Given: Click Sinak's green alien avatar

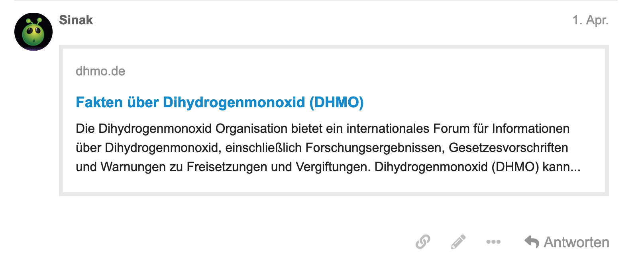Looking at the screenshot, I should click(33, 32).
